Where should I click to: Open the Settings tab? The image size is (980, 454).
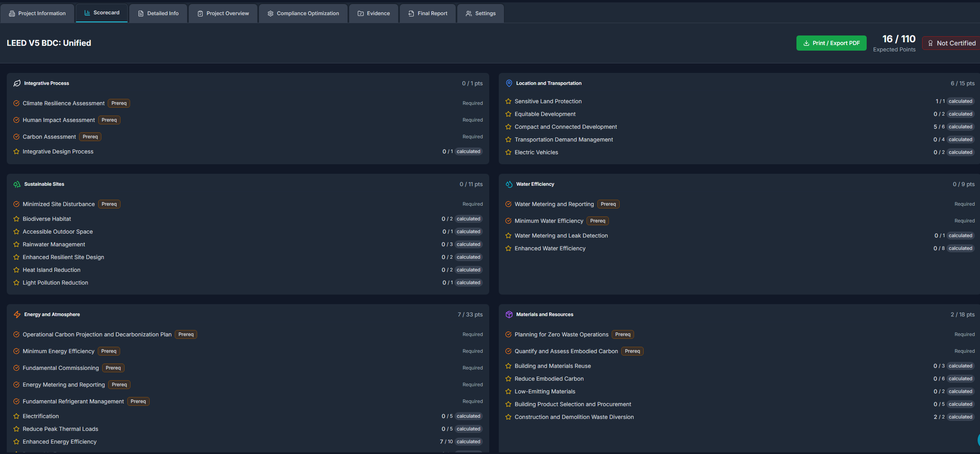point(480,13)
